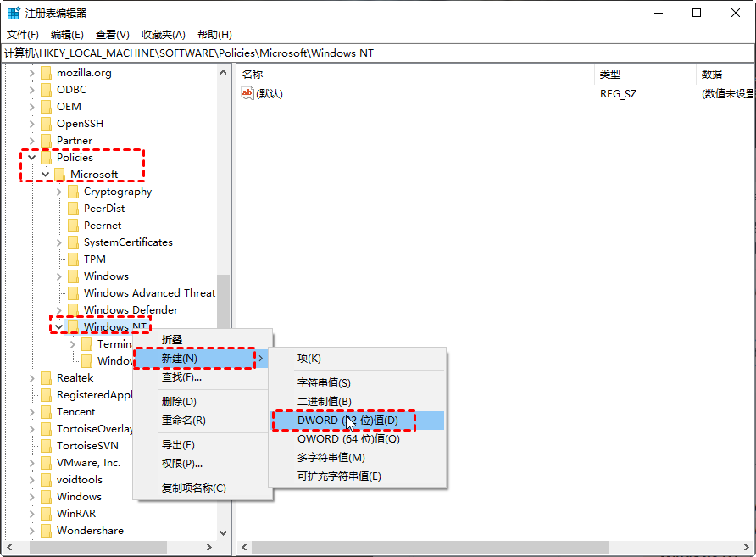This screenshot has width=756, height=557.
Task: Choose DWORD (32 位)值(D) from submenu
Action: click(x=356, y=421)
